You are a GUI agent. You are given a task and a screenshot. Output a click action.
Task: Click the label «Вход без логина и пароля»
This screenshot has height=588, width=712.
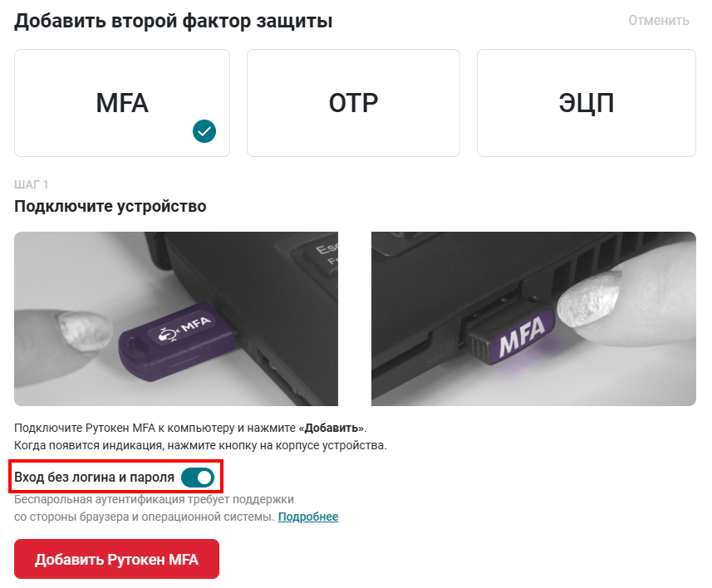coord(94,478)
